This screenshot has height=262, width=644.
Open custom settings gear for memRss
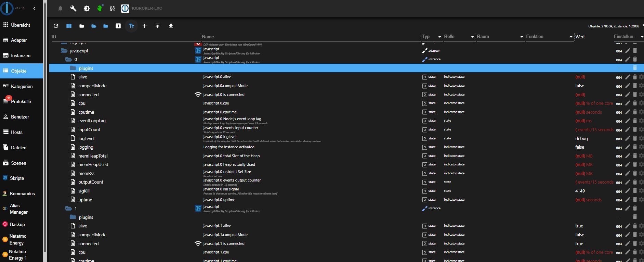[641, 173]
